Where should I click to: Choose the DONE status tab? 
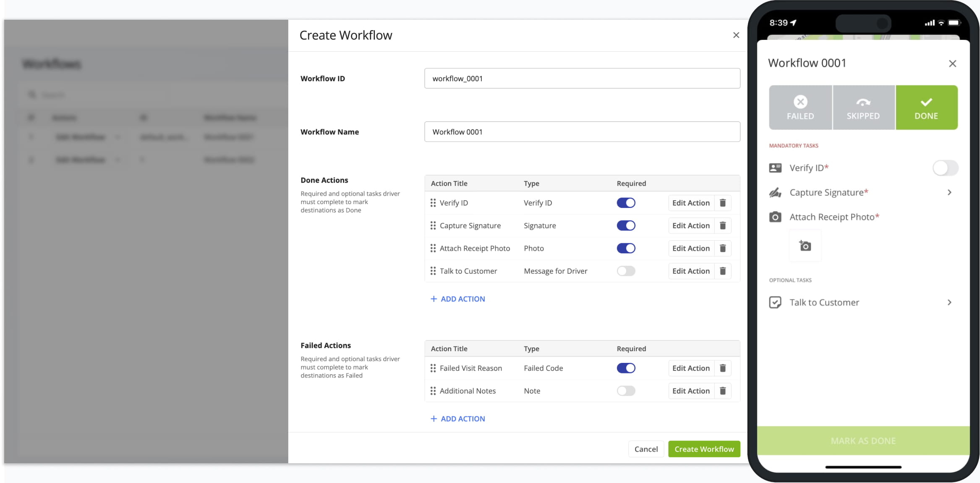click(x=926, y=108)
